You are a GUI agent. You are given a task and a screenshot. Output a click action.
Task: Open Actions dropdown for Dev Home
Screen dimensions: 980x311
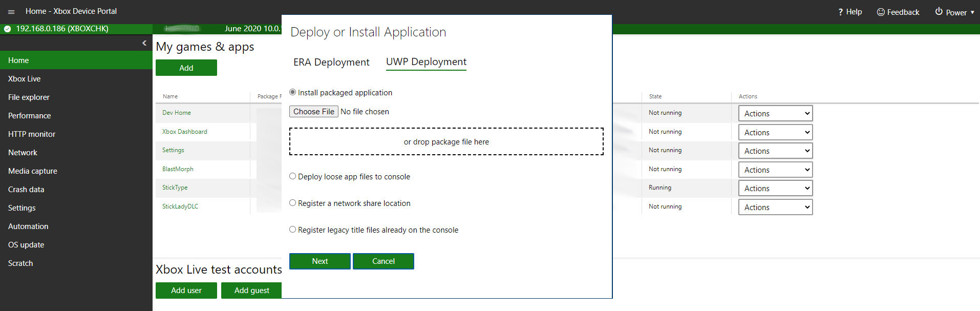tap(775, 113)
